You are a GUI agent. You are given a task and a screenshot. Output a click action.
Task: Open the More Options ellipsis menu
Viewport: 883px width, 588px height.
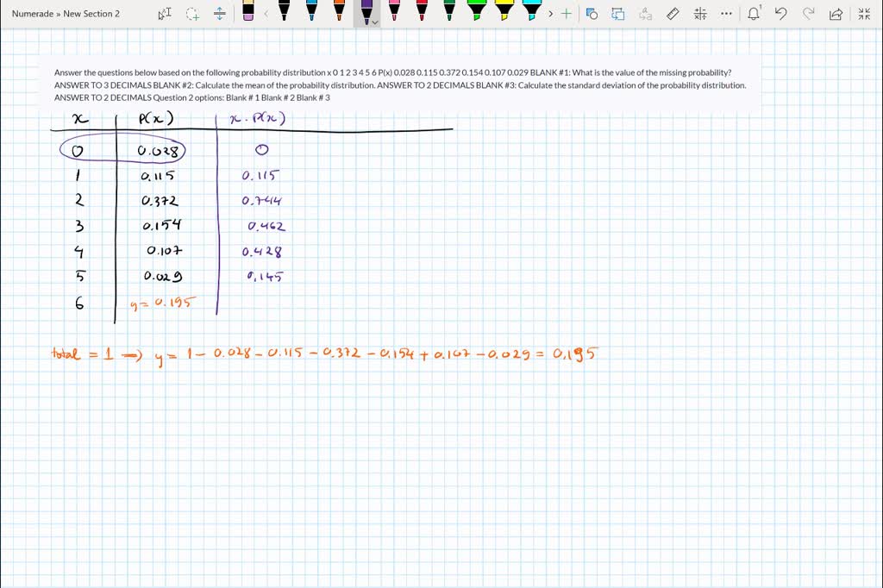(726, 13)
